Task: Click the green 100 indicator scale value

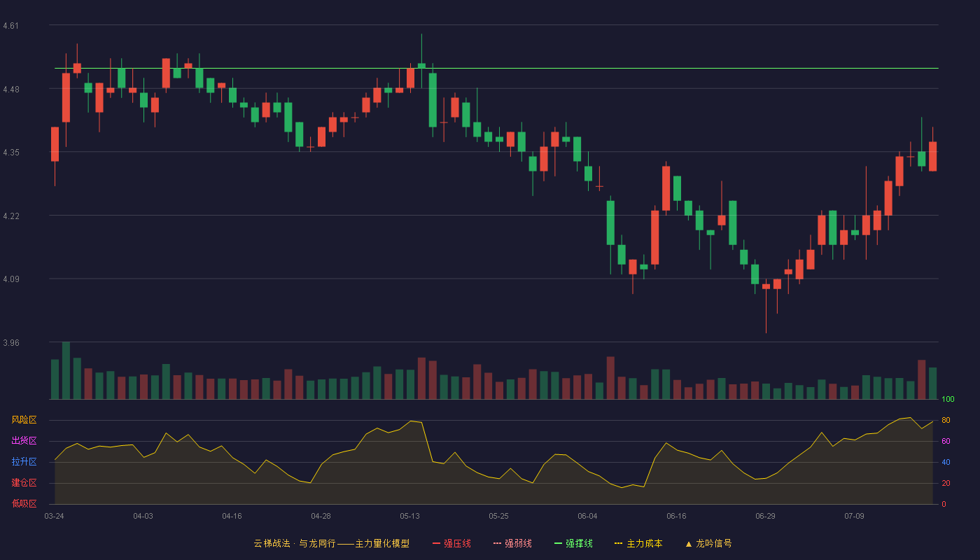Action: 948,400
